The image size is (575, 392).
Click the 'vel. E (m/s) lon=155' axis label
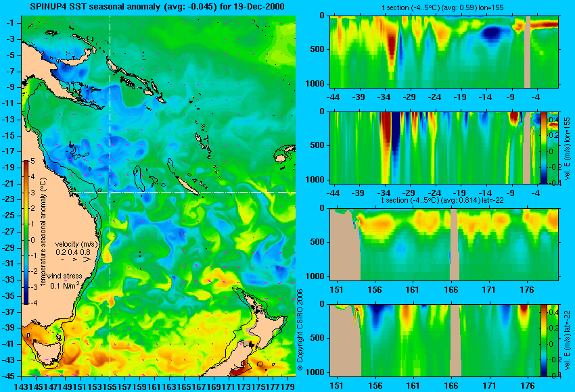568,149
